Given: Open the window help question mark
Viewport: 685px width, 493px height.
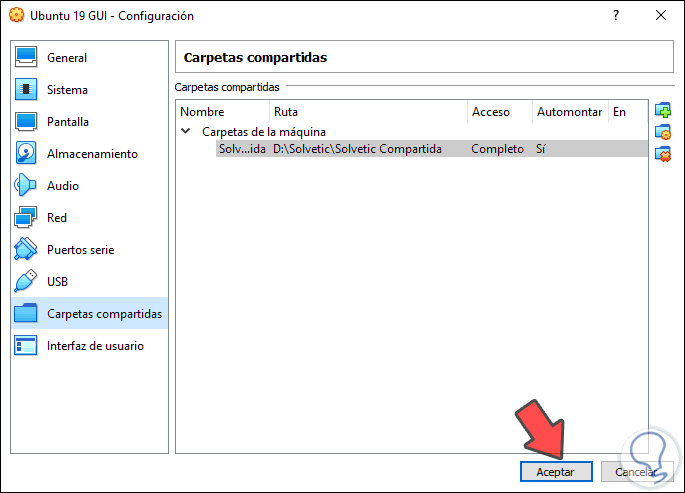Looking at the screenshot, I should pos(613,16).
